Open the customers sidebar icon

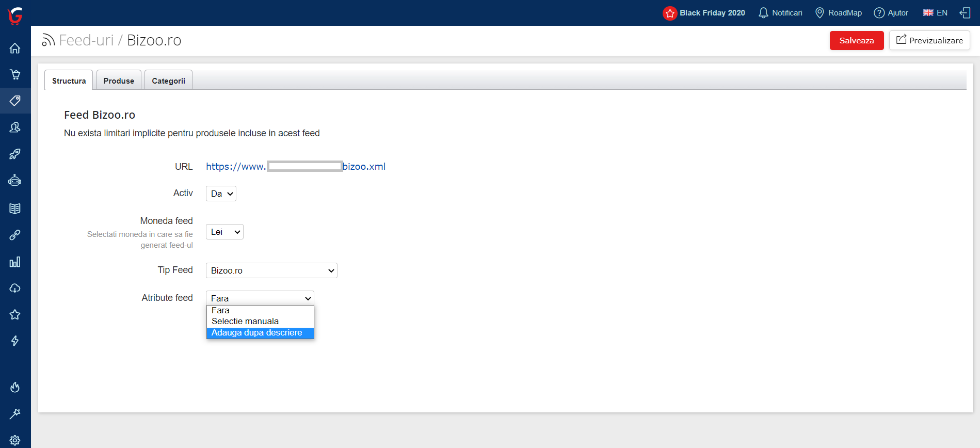pos(15,127)
